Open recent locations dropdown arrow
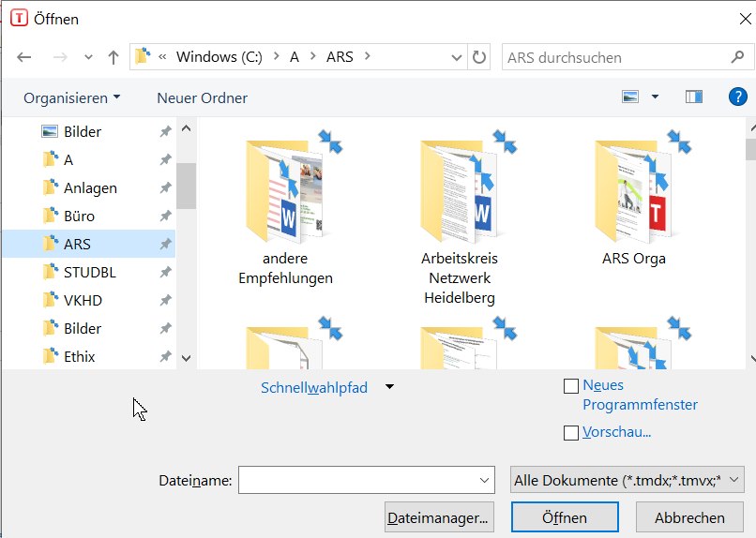 tap(88, 57)
